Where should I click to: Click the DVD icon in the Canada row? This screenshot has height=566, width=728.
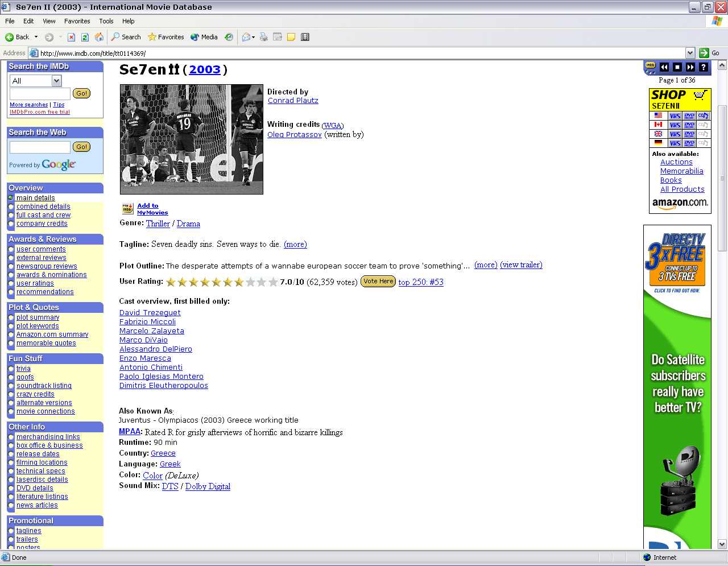(689, 125)
